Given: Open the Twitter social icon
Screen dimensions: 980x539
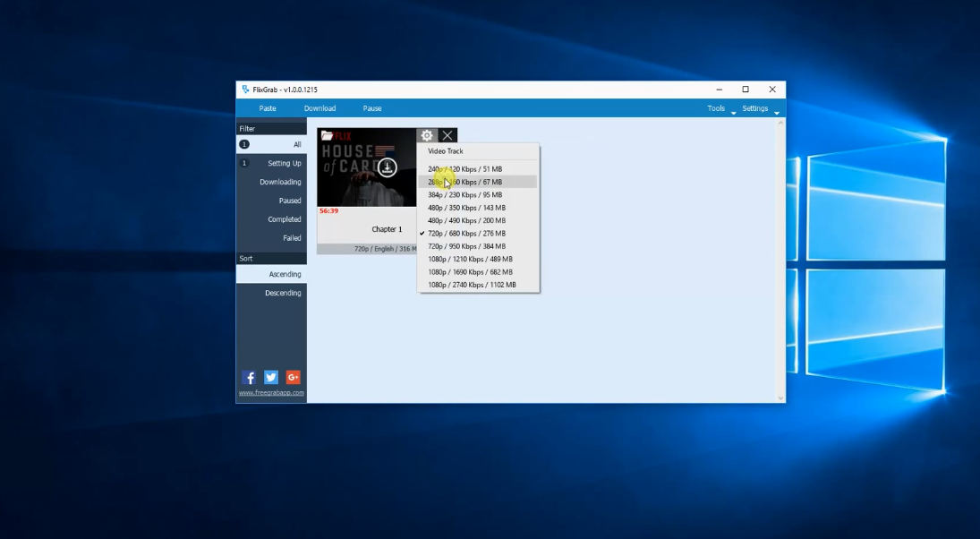Looking at the screenshot, I should click(271, 378).
